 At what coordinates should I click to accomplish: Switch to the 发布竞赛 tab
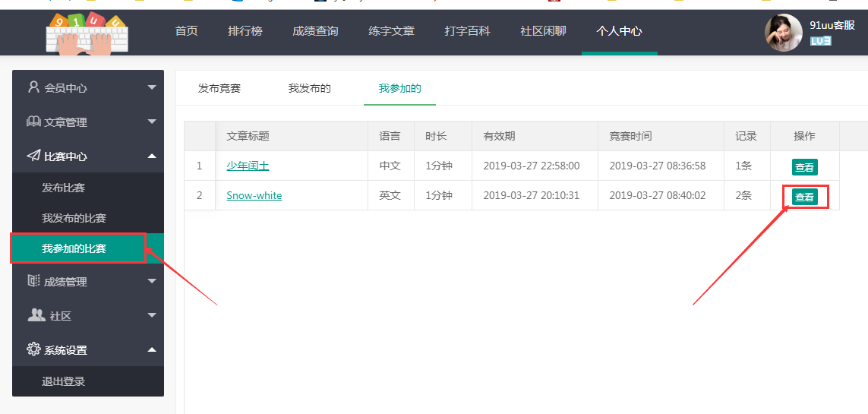pos(219,88)
